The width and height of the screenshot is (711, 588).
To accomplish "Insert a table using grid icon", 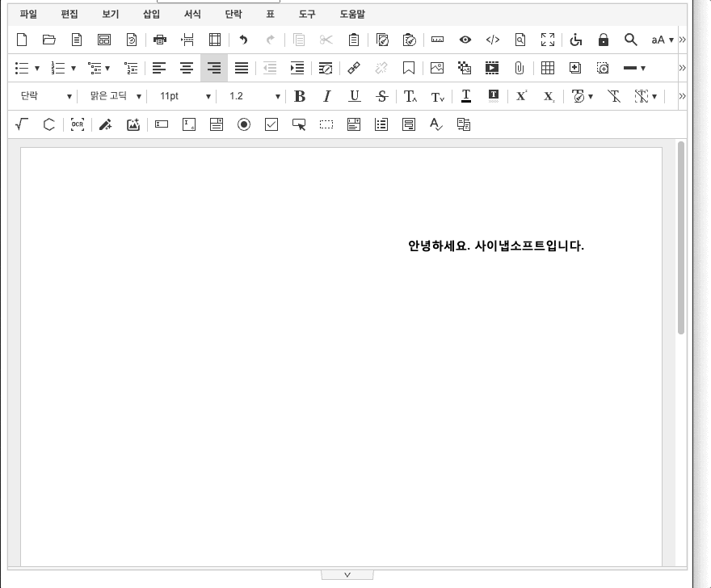I will 548,68.
